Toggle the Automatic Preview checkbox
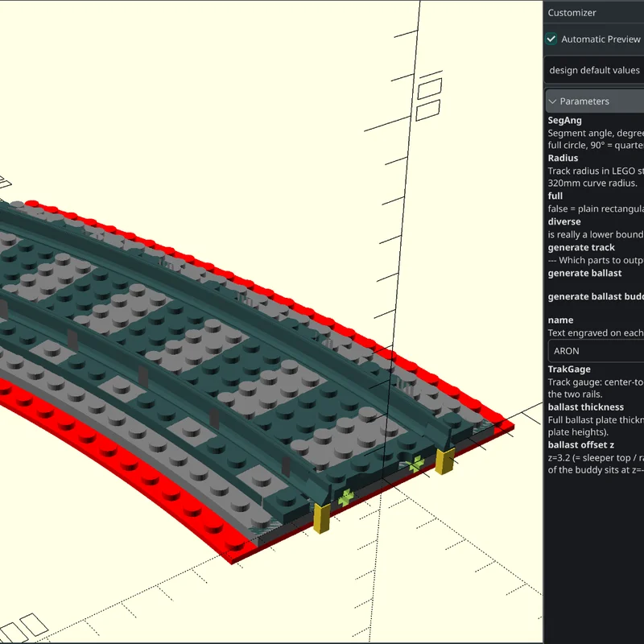This screenshot has height=644, width=644. (x=551, y=39)
